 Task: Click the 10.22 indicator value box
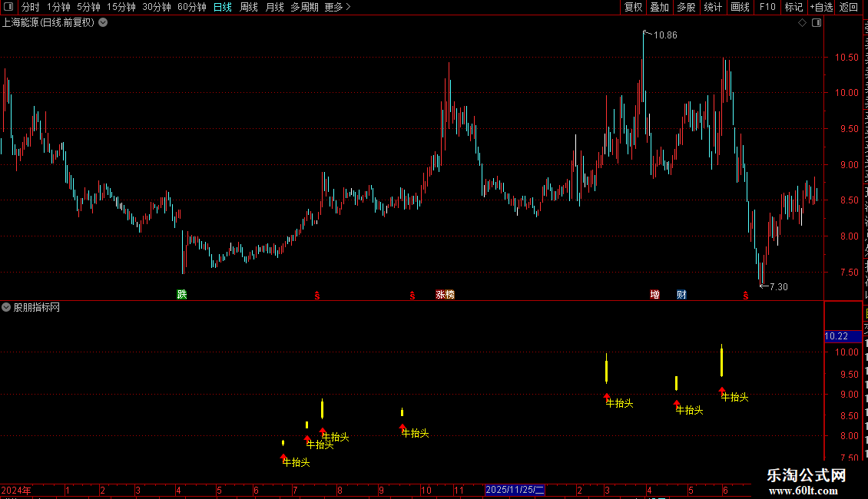[843, 336]
